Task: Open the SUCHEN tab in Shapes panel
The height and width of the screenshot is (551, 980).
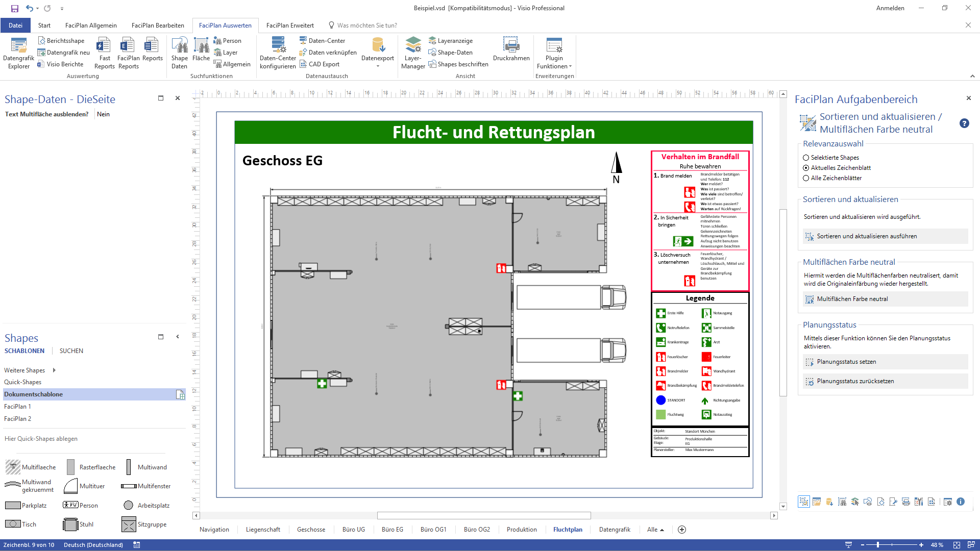Action: tap(71, 351)
